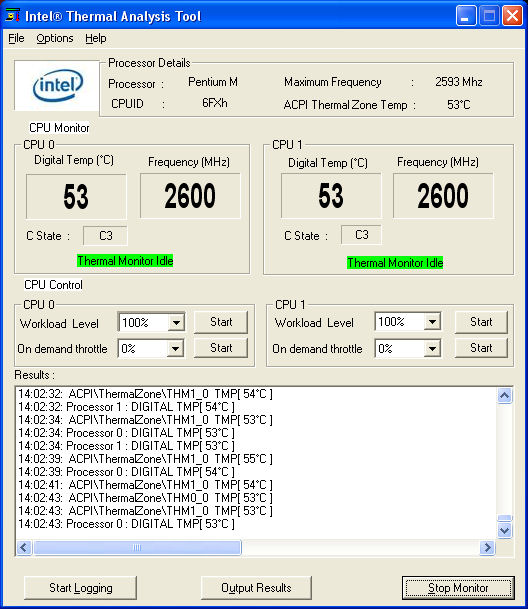Close the Thermal Analysis Tool window

click(x=512, y=16)
